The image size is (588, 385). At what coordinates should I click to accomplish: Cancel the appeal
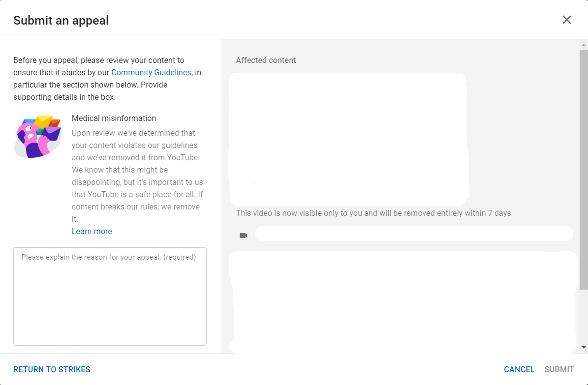(519, 369)
